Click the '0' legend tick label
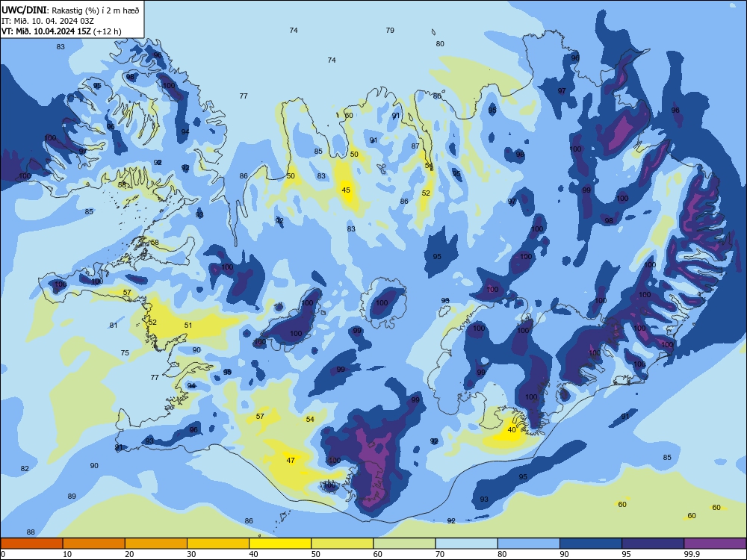 [x=3, y=554]
